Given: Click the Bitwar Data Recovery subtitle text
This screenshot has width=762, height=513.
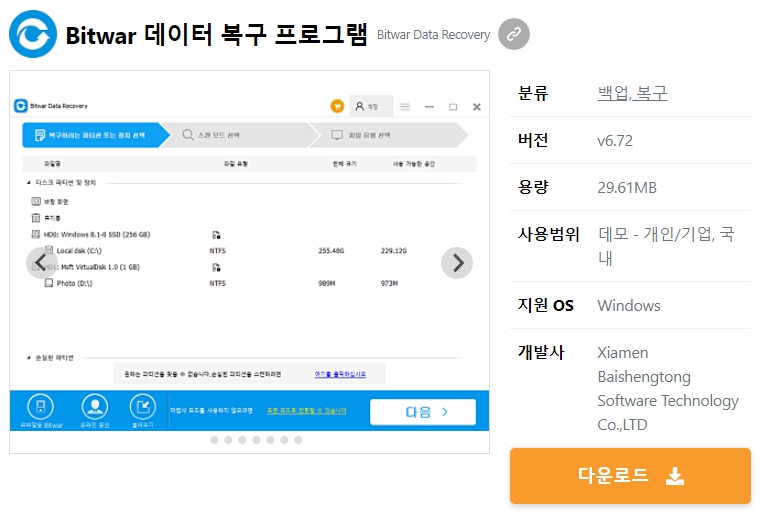Looking at the screenshot, I should (x=433, y=34).
